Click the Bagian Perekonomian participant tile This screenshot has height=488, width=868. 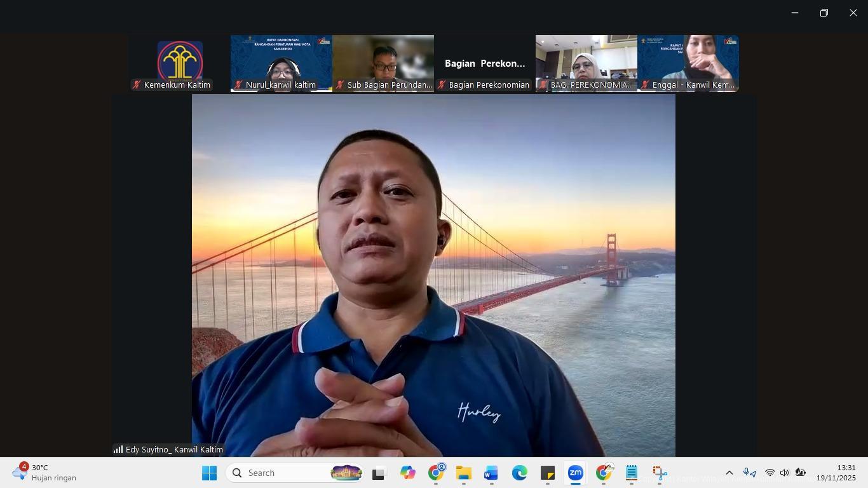tap(484, 63)
